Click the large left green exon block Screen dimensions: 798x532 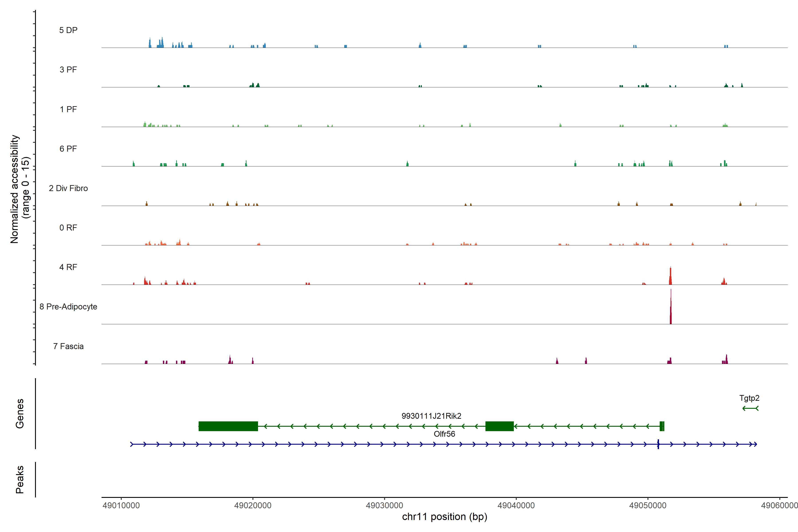(x=228, y=426)
